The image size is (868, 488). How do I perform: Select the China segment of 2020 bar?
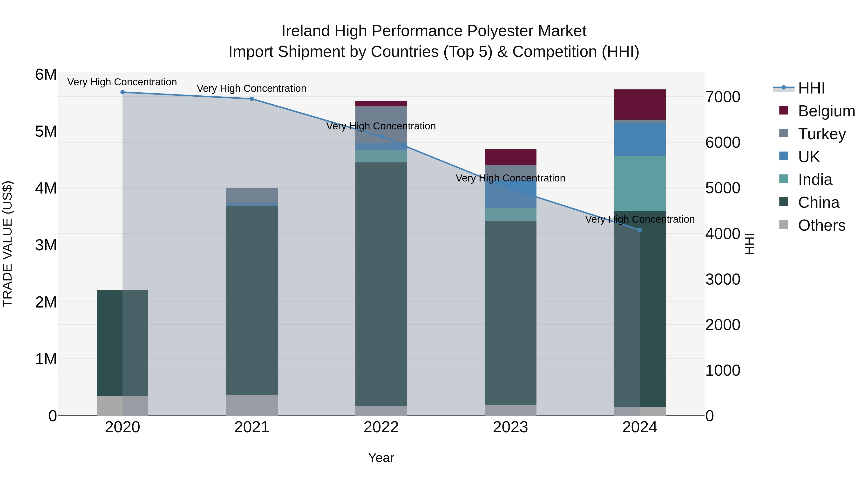pyautogui.click(x=123, y=343)
